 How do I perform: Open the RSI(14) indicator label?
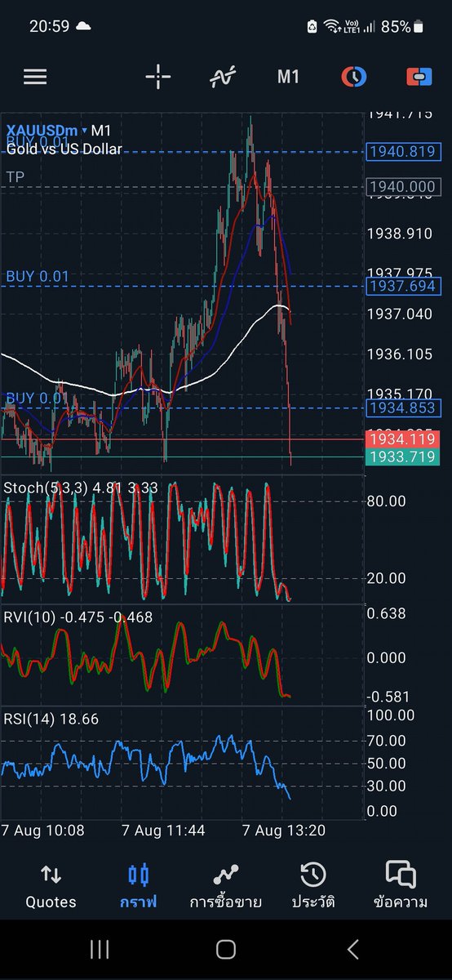(x=51, y=719)
